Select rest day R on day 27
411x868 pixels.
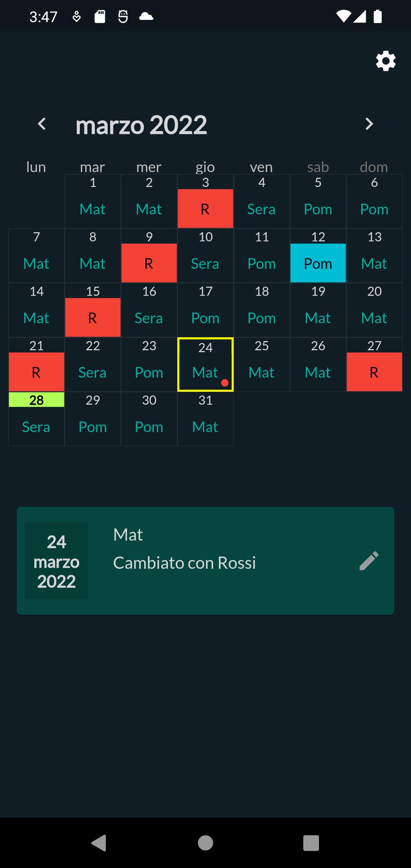[x=374, y=372]
